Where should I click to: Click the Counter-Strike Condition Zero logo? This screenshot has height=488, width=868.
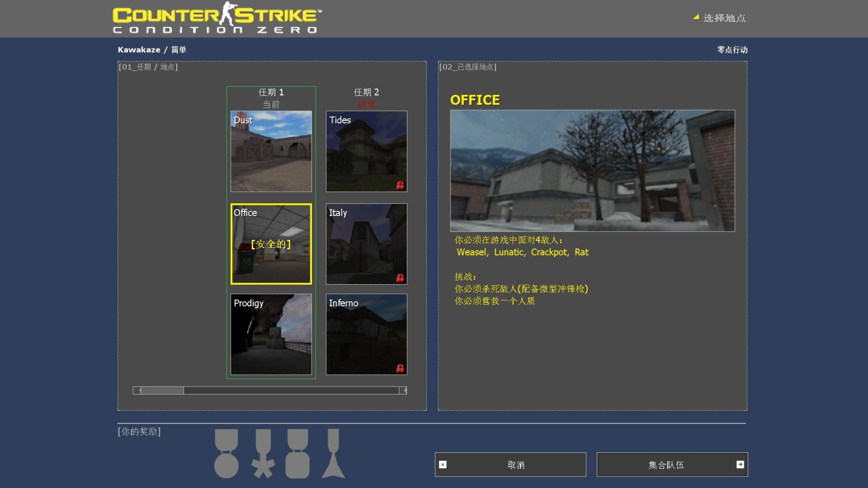(x=217, y=18)
